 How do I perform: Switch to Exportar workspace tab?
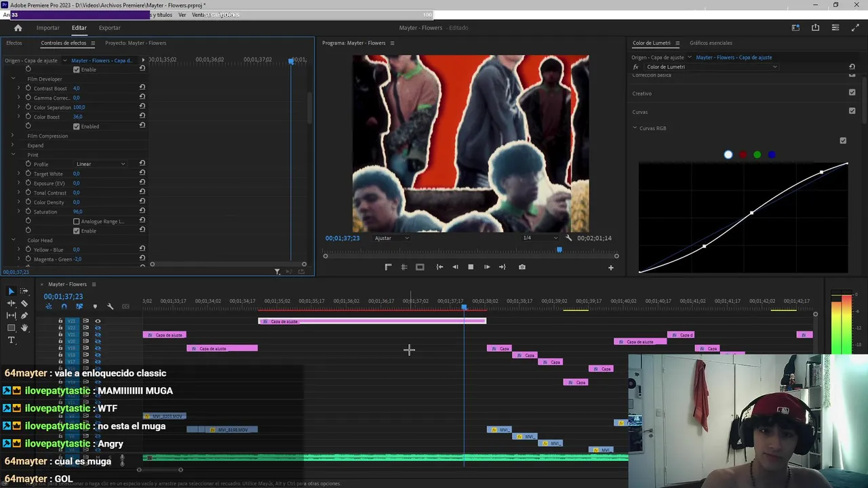click(109, 28)
